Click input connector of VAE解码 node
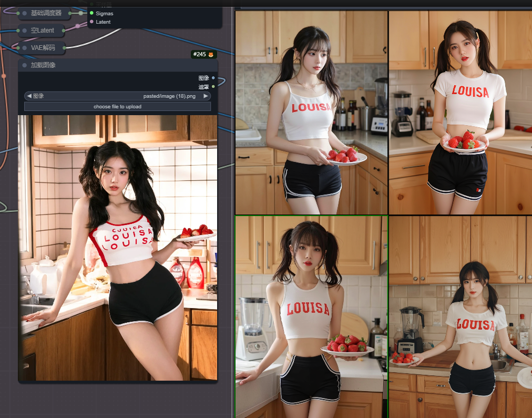This screenshot has width=532, height=418. 18,48
